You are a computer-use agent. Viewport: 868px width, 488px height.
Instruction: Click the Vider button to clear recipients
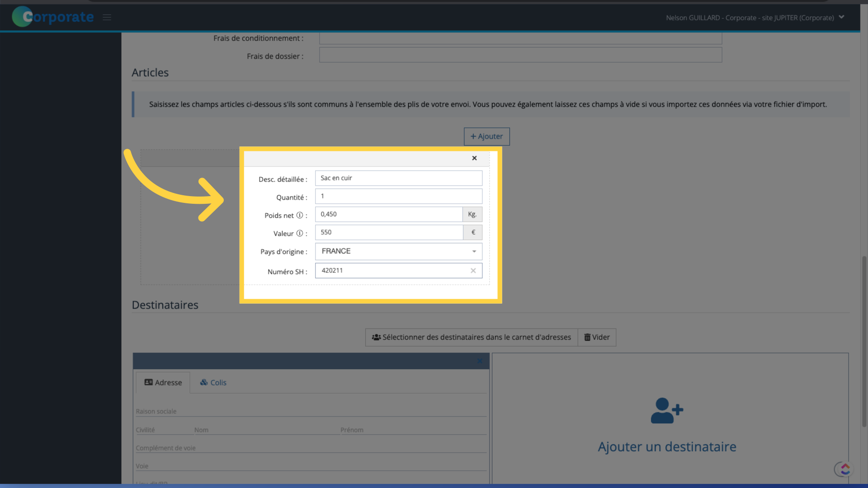[x=597, y=337]
